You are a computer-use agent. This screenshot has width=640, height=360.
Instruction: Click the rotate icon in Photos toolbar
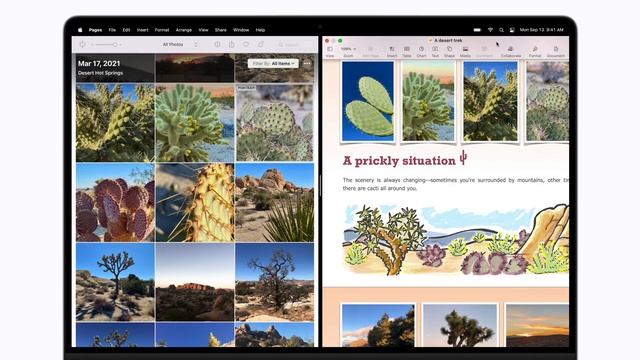(82, 44)
